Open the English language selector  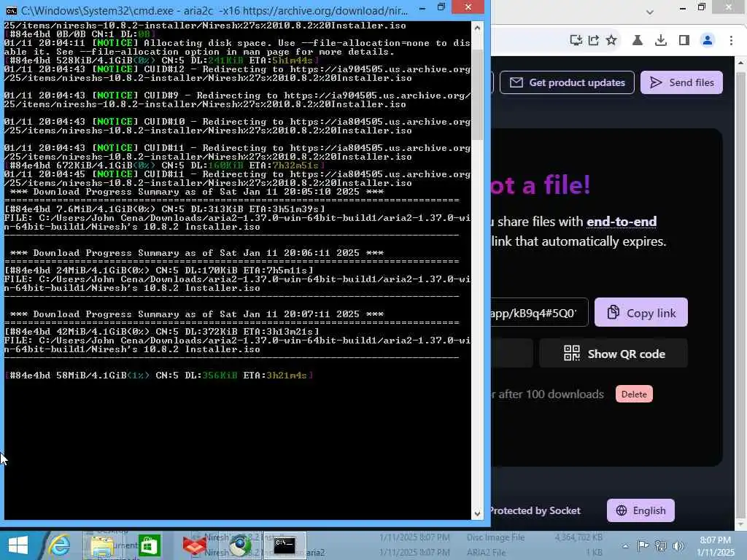(x=640, y=510)
